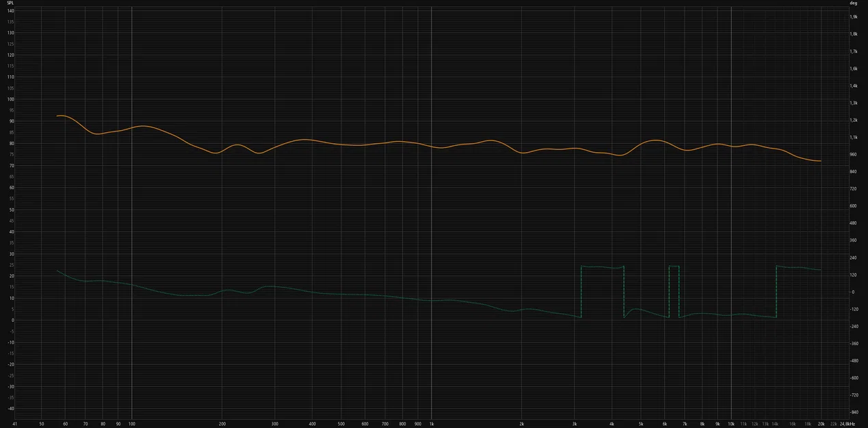Click the 0 label on SPL axis

pyautogui.click(x=12, y=320)
